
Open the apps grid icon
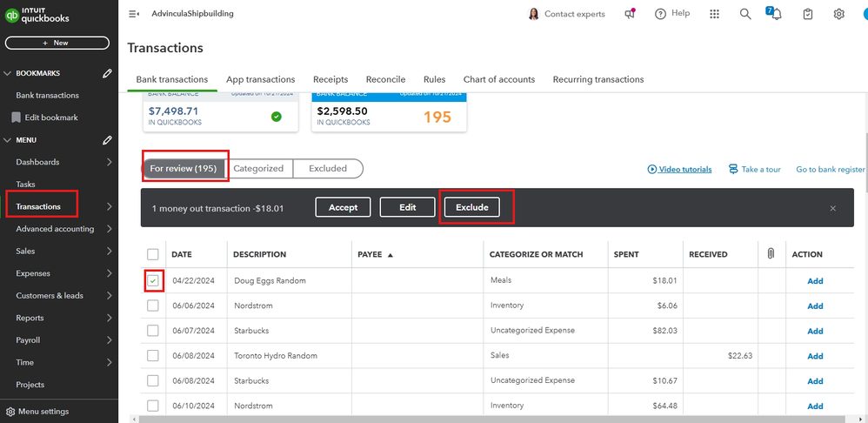point(715,15)
